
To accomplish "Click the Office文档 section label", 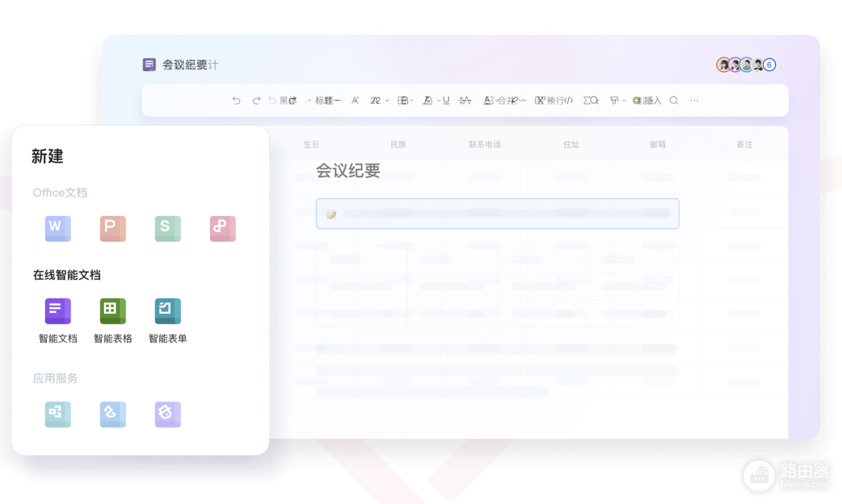I will click(x=60, y=193).
